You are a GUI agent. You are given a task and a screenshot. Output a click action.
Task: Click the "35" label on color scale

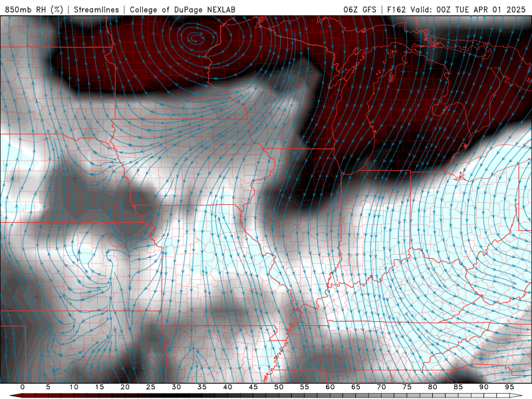[202, 387]
